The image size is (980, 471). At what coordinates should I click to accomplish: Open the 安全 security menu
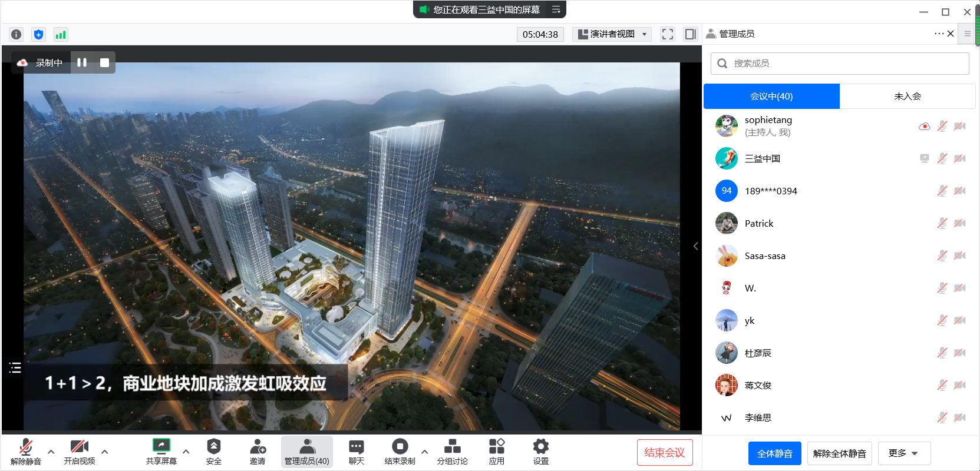(x=214, y=452)
